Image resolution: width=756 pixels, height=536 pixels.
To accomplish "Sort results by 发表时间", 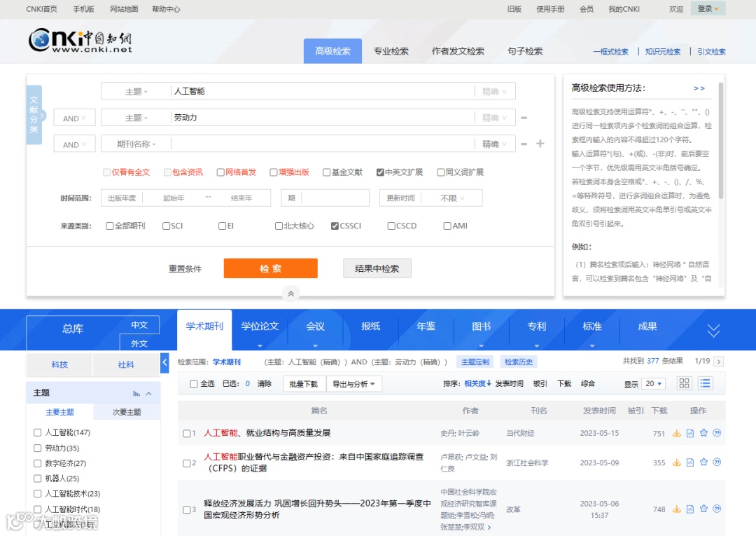I will pos(509,384).
